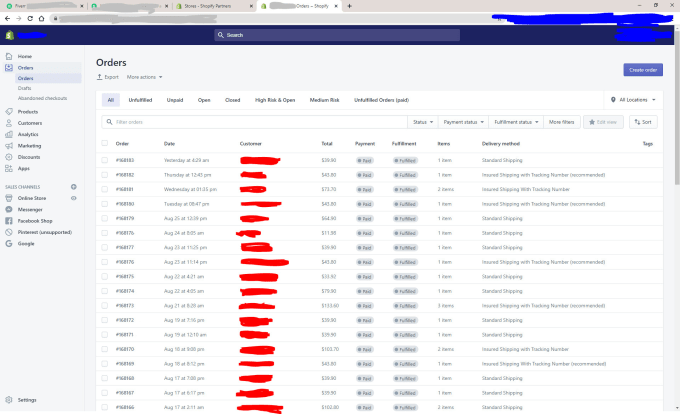
Task: Click the browser home icon
Action: (41, 18)
